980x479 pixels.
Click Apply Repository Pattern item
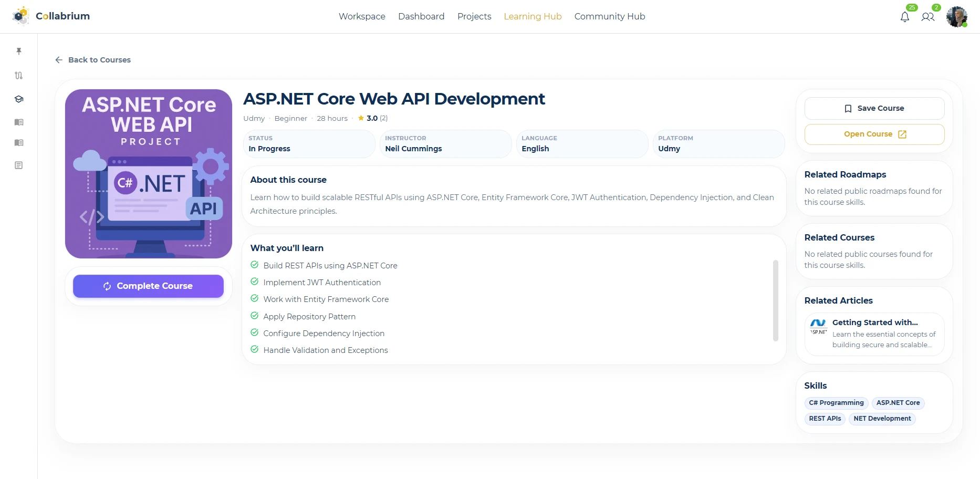[x=309, y=317]
